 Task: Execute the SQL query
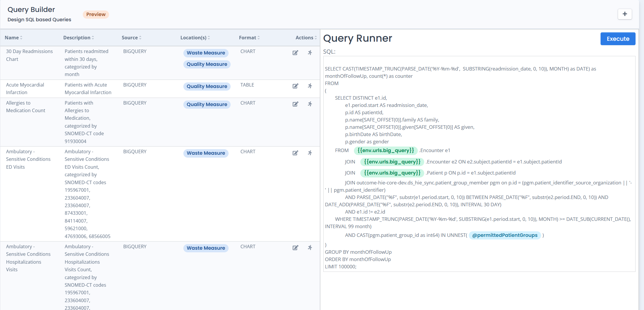[x=618, y=39]
